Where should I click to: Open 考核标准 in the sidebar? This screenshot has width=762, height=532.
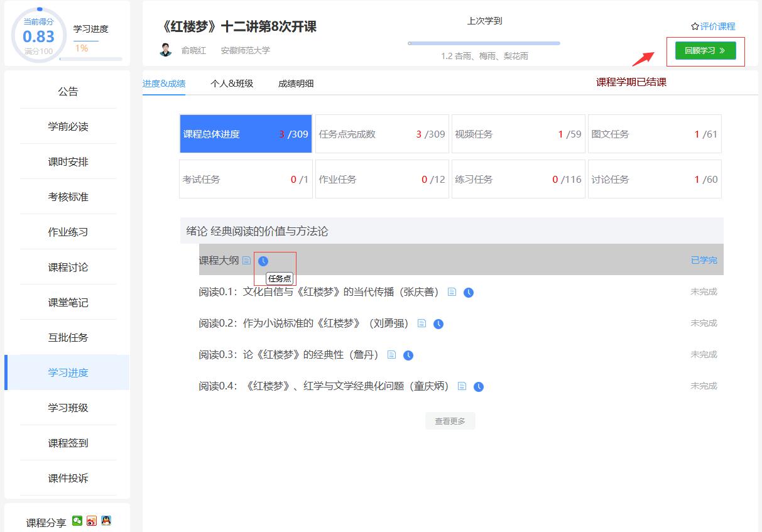pos(68,197)
